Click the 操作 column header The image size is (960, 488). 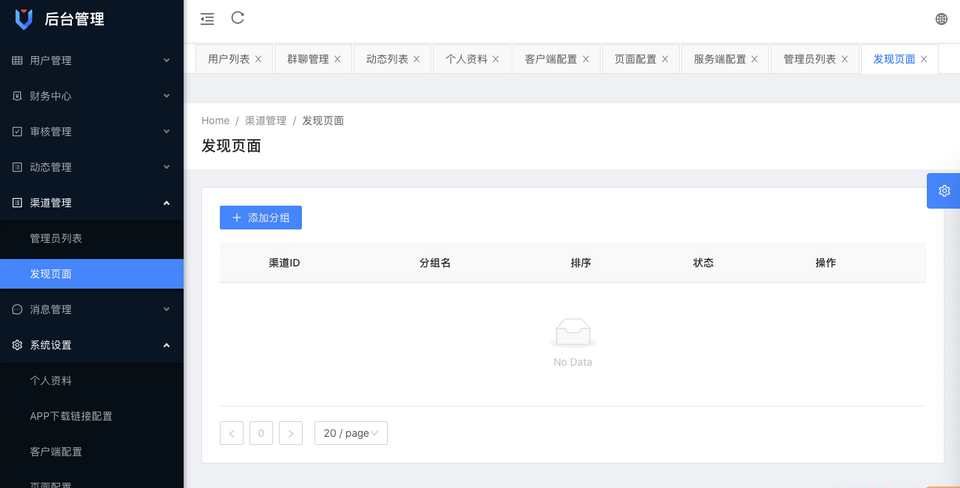tap(826, 263)
